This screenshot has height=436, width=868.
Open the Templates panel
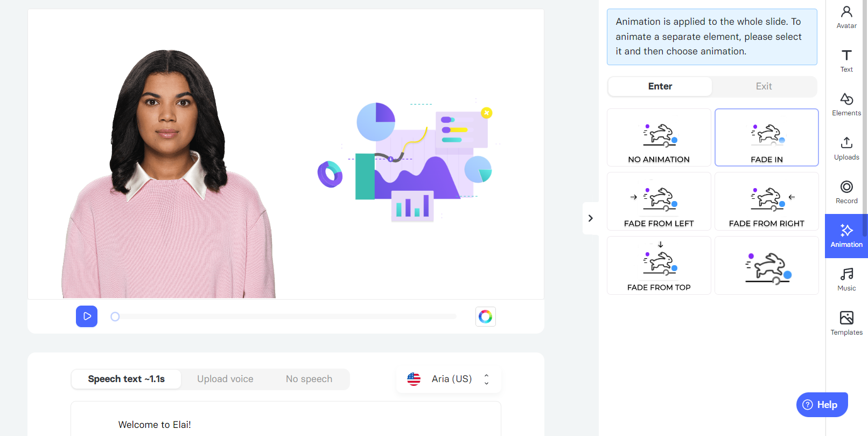click(x=846, y=324)
